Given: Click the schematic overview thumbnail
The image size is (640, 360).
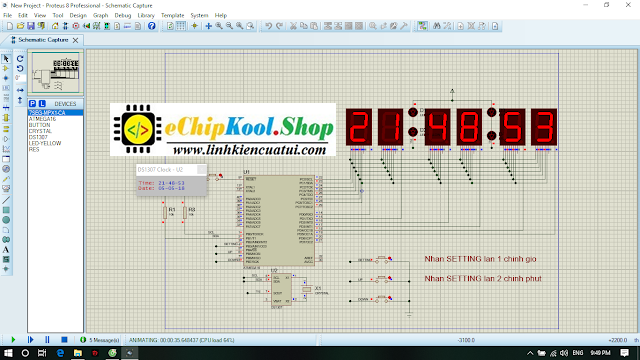Looking at the screenshot, I should point(56,72).
